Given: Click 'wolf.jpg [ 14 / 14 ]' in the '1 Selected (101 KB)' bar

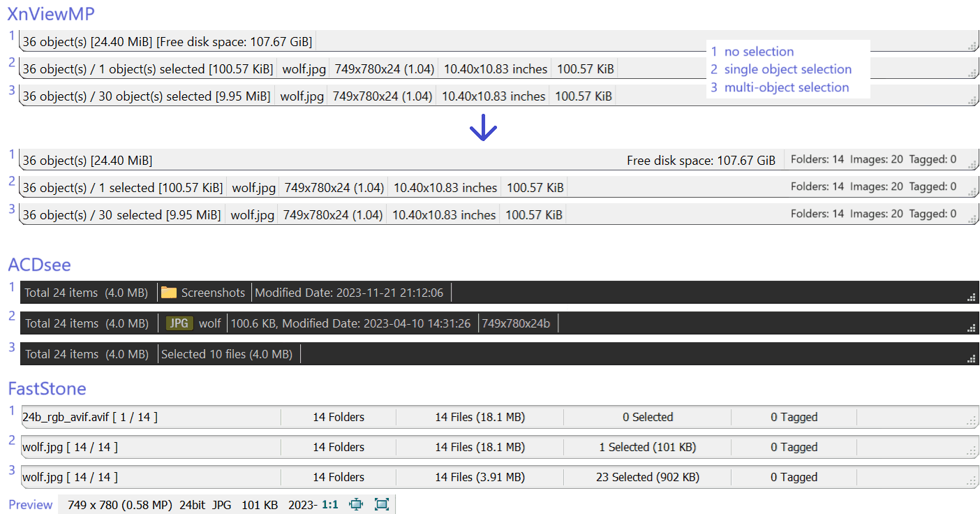Looking at the screenshot, I should click(70, 447).
